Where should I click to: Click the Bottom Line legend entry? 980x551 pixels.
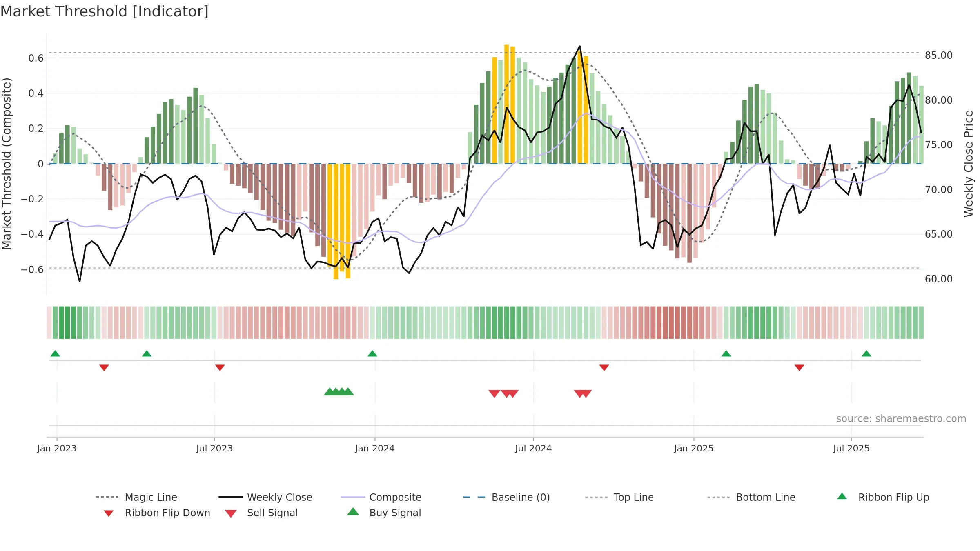pyautogui.click(x=751, y=497)
